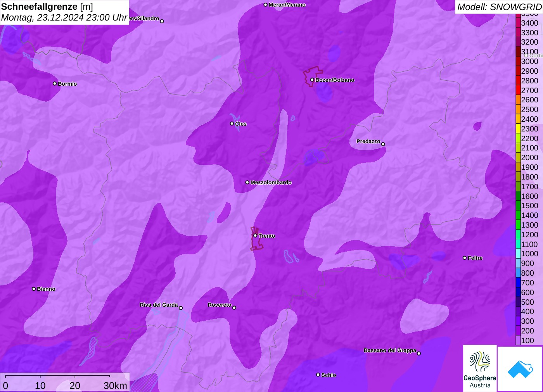Click the 1500 m green legend swatch
Screen dimensions: 543x392
[x=518, y=205]
